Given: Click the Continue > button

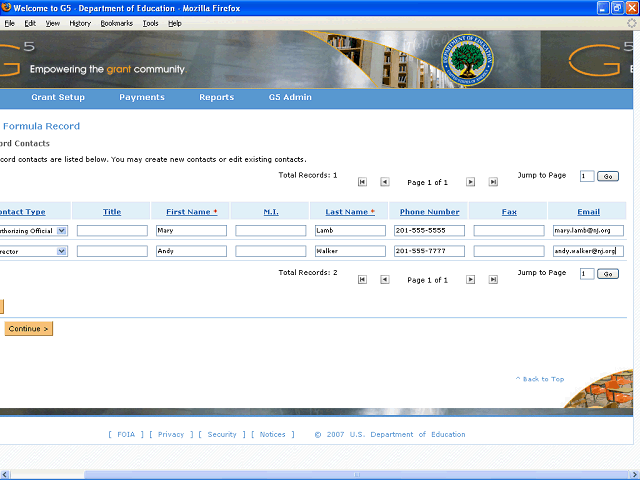Looking at the screenshot, I should (x=29, y=329).
